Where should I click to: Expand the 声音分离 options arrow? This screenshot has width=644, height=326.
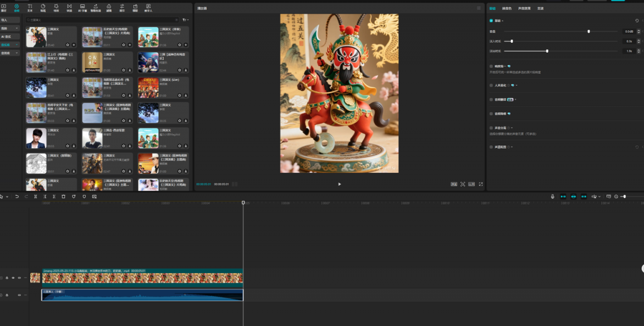(512, 128)
